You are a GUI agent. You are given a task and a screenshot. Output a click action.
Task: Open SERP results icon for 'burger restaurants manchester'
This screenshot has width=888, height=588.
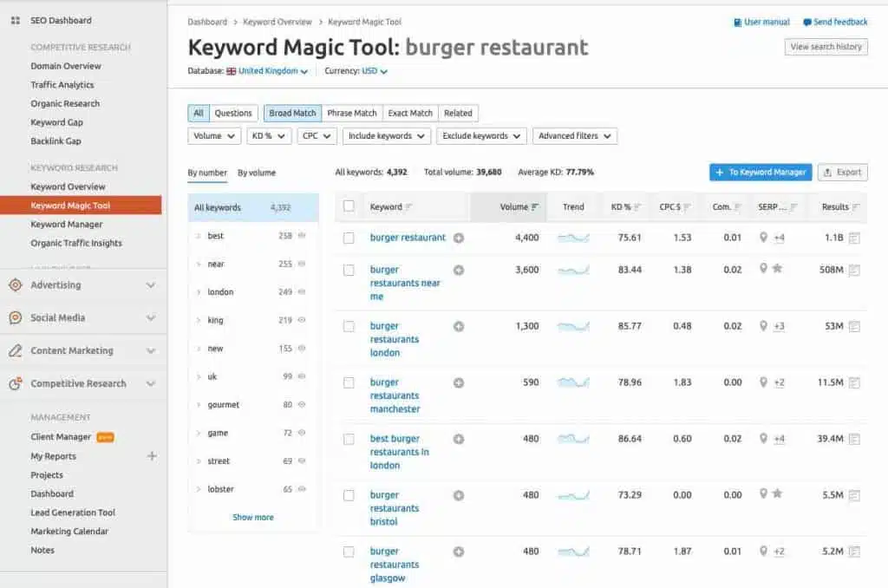(854, 383)
